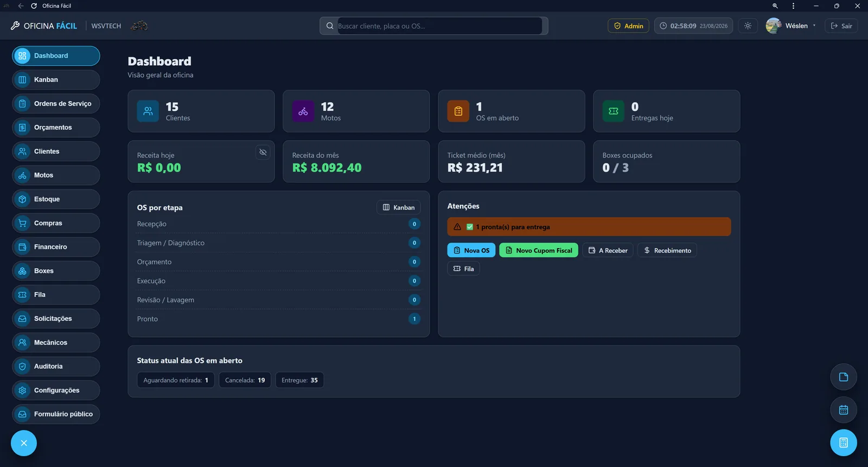This screenshot has width=868, height=467.
Task: Click the Admin role badge
Action: pos(628,26)
